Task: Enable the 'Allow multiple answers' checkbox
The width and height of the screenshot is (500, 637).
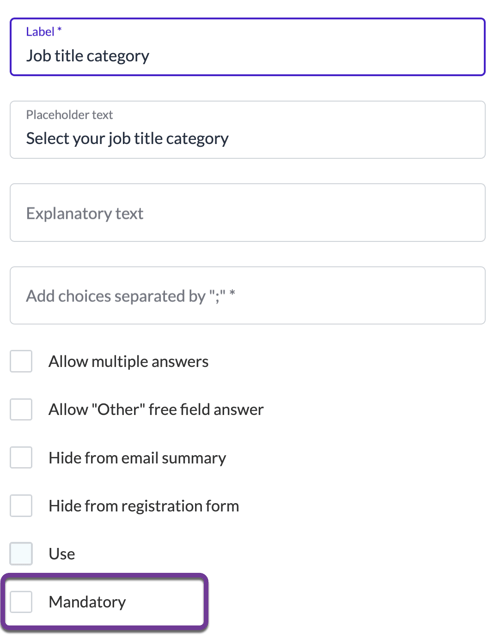Action: (x=21, y=361)
